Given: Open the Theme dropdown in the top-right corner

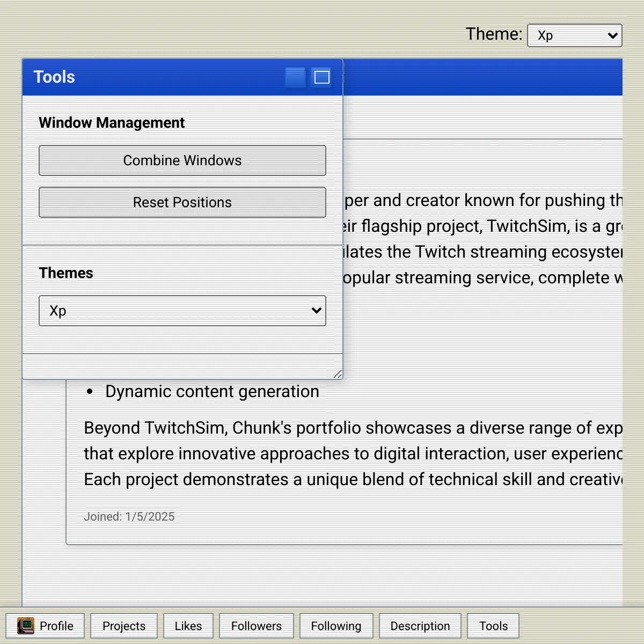Looking at the screenshot, I should [574, 35].
